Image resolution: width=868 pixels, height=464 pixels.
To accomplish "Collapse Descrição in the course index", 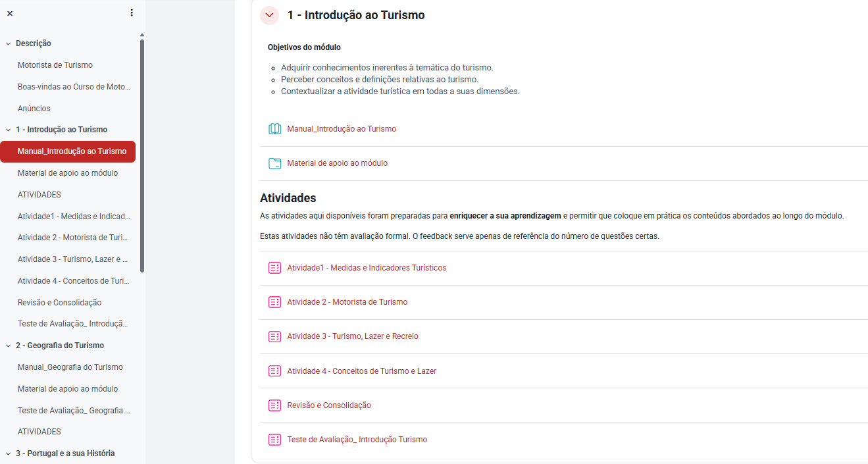I will tap(9, 43).
